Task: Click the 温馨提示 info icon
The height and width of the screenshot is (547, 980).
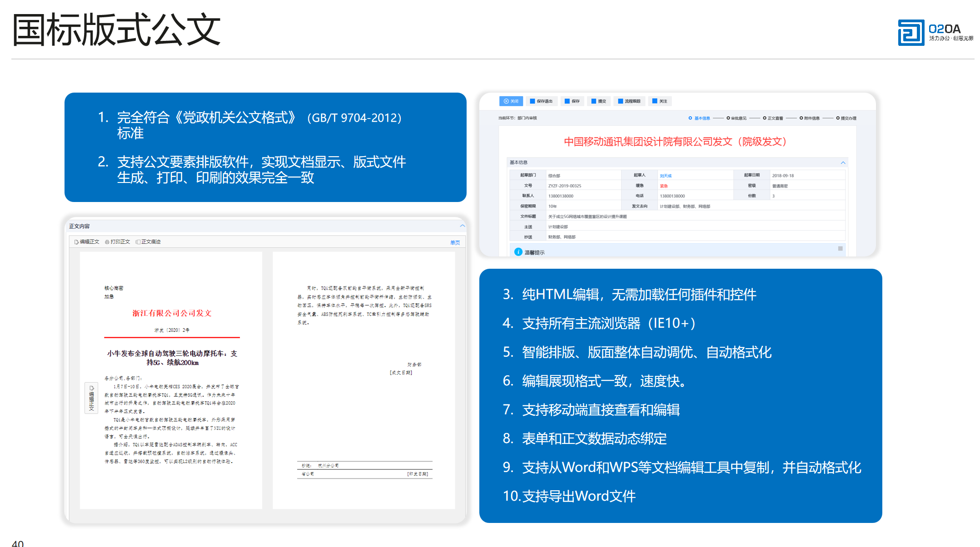Action: click(518, 252)
